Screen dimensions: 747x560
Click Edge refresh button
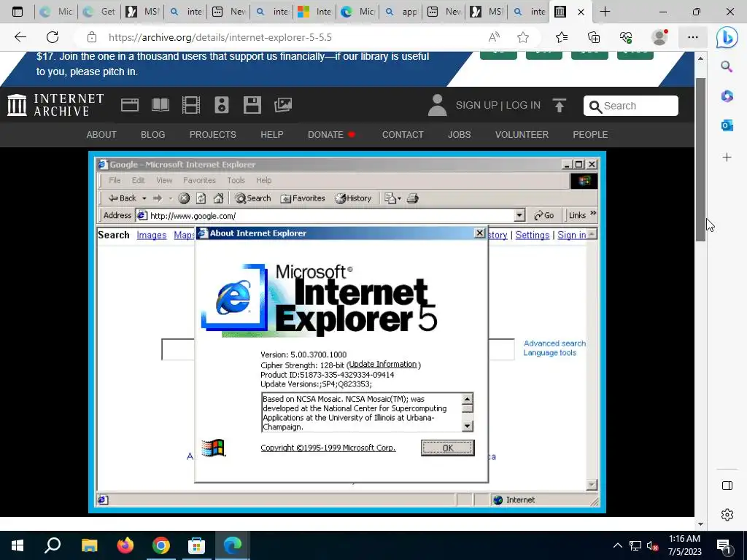tap(53, 37)
